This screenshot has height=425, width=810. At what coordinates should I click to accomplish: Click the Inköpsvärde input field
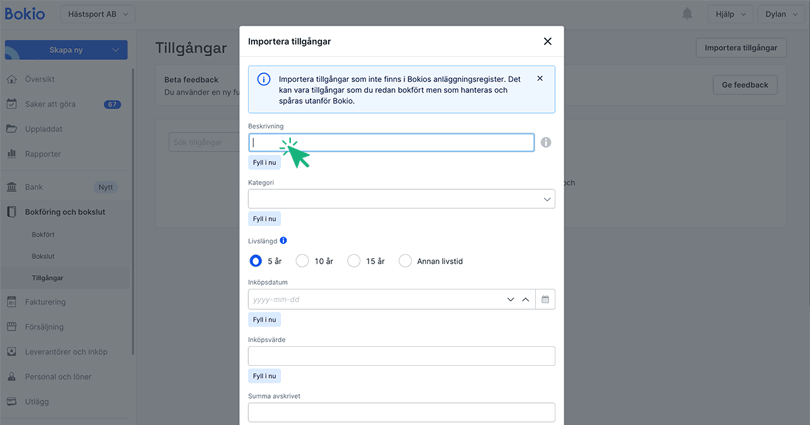pos(401,356)
